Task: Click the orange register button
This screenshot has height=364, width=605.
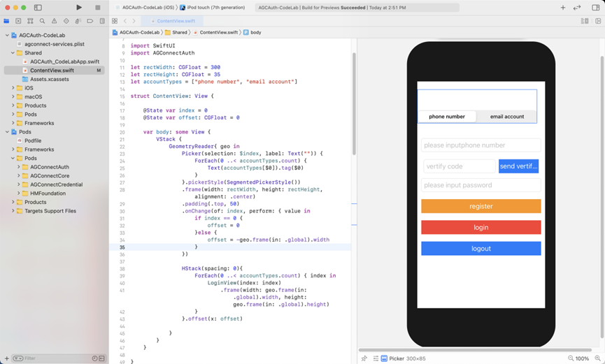Action: click(481, 206)
